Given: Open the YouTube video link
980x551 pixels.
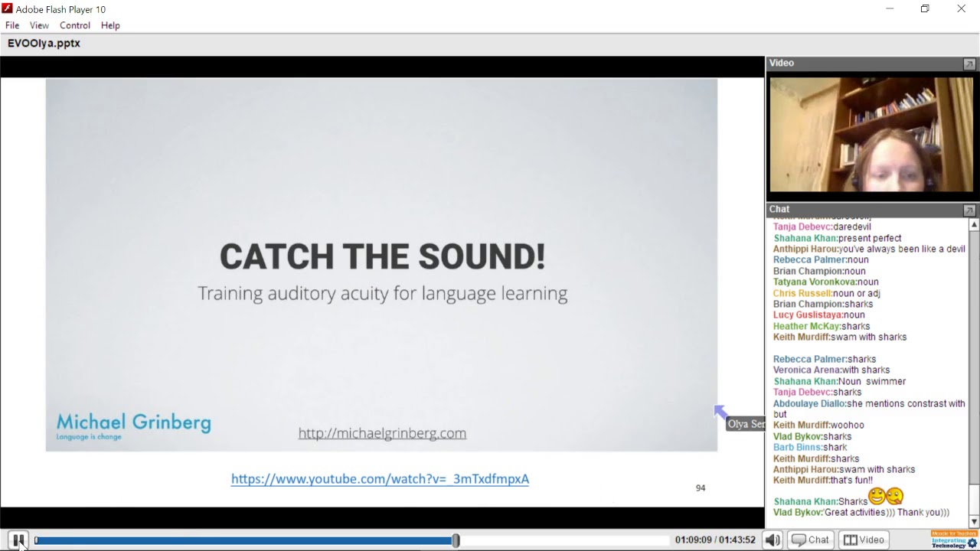Looking at the screenshot, I should point(380,479).
